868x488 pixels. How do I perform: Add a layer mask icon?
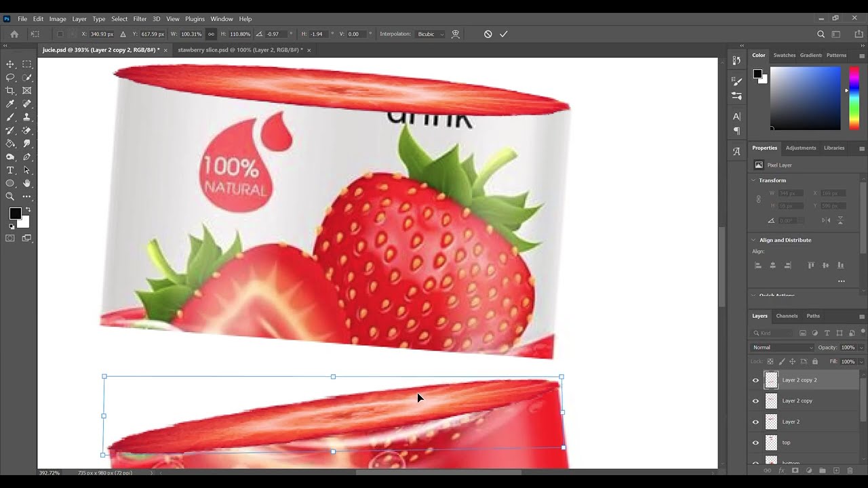click(795, 470)
